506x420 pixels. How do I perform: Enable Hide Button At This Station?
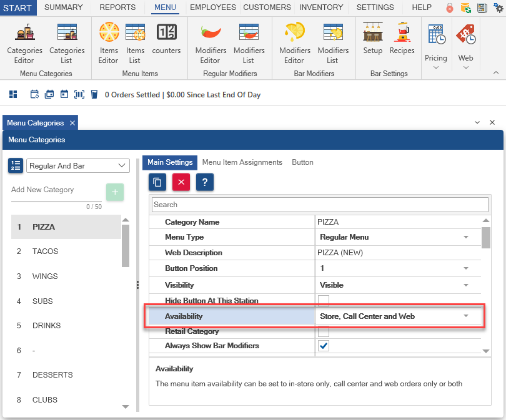[x=324, y=301]
